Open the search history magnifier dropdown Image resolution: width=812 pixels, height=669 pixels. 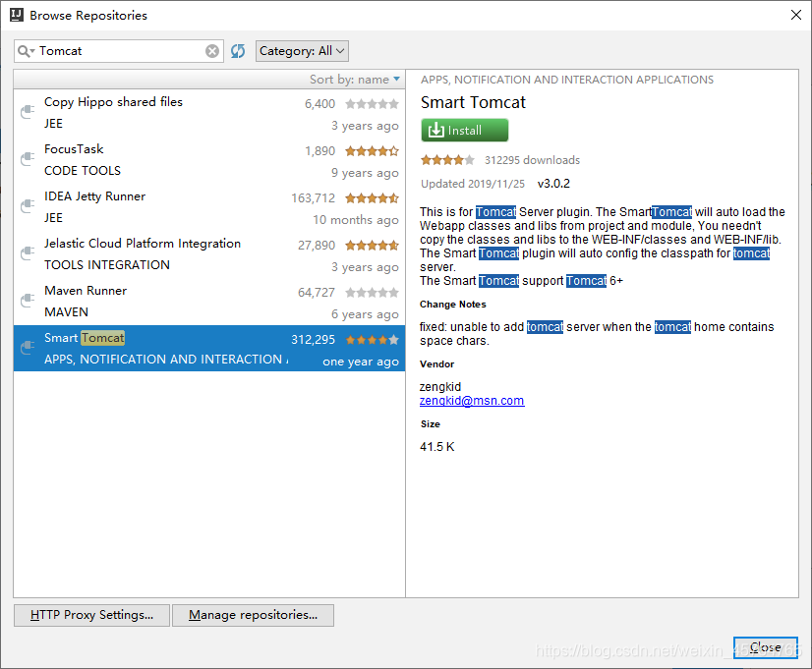click(x=26, y=51)
